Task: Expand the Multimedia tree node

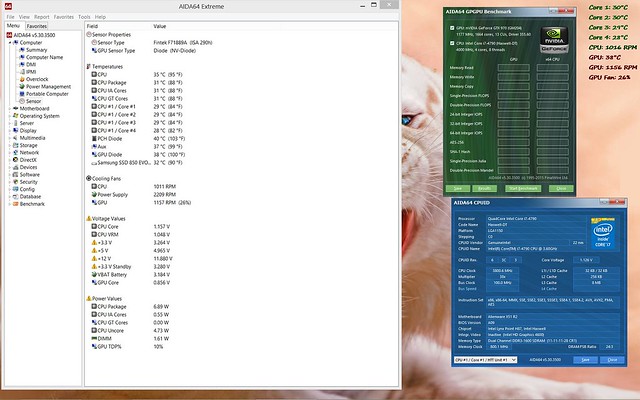Action: click(10, 138)
